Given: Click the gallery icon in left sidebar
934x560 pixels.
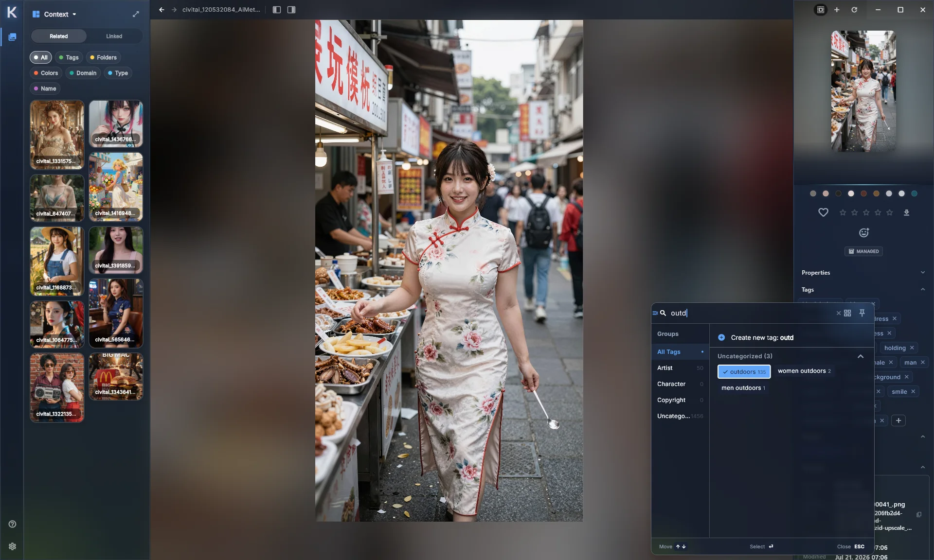Looking at the screenshot, I should tap(12, 37).
